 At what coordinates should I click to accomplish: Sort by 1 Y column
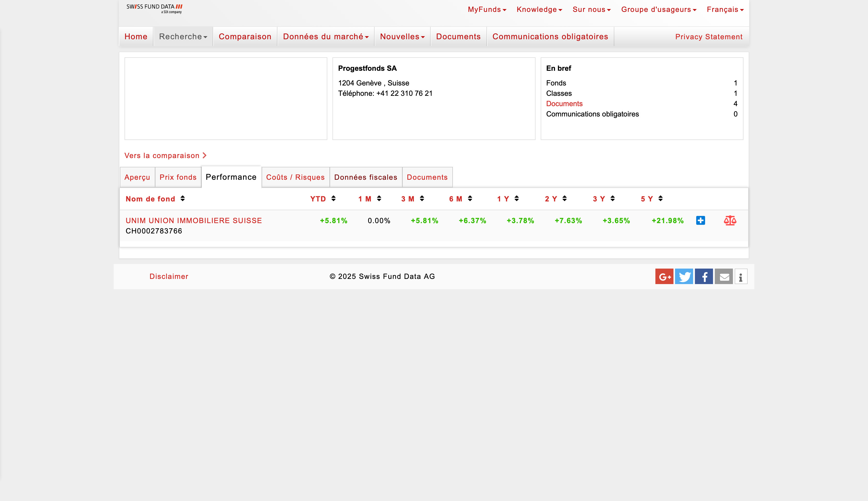pyautogui.click(x=508, y=199)
